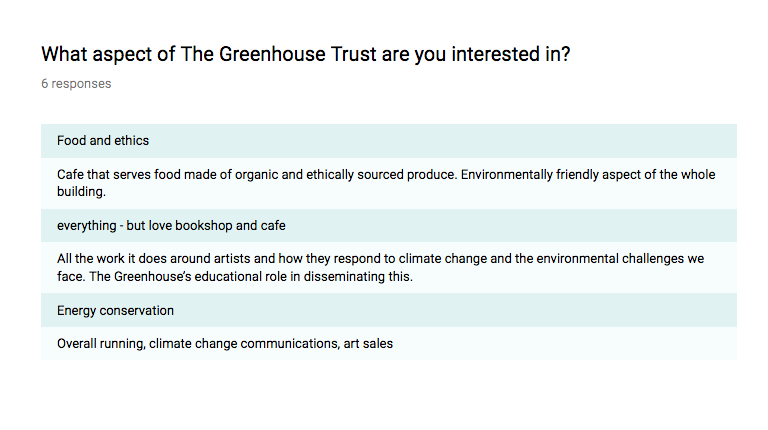Click the 'Energy conservation' response row
The height and width of the screenshot is (430, 768).
click(x=389, y=310)
